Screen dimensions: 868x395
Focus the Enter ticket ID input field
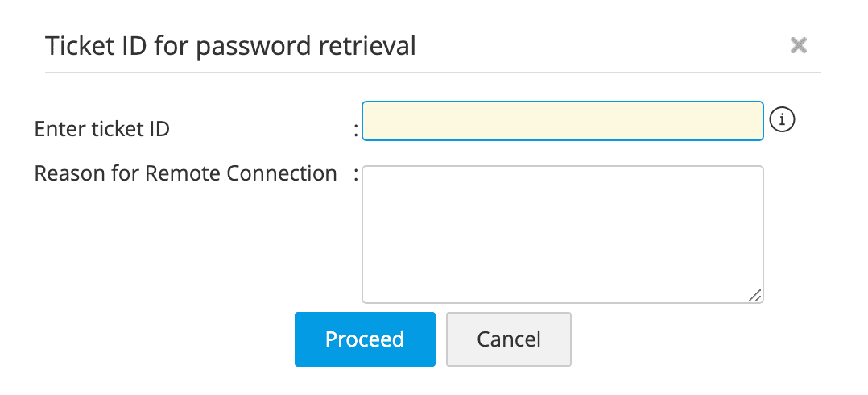pyautogui.click(x=562, y=121)
